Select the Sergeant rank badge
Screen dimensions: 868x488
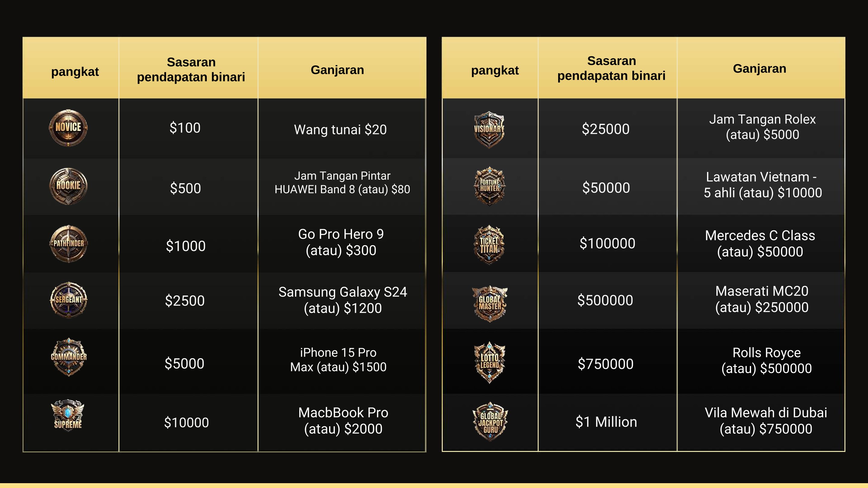[x=69, y=300]
